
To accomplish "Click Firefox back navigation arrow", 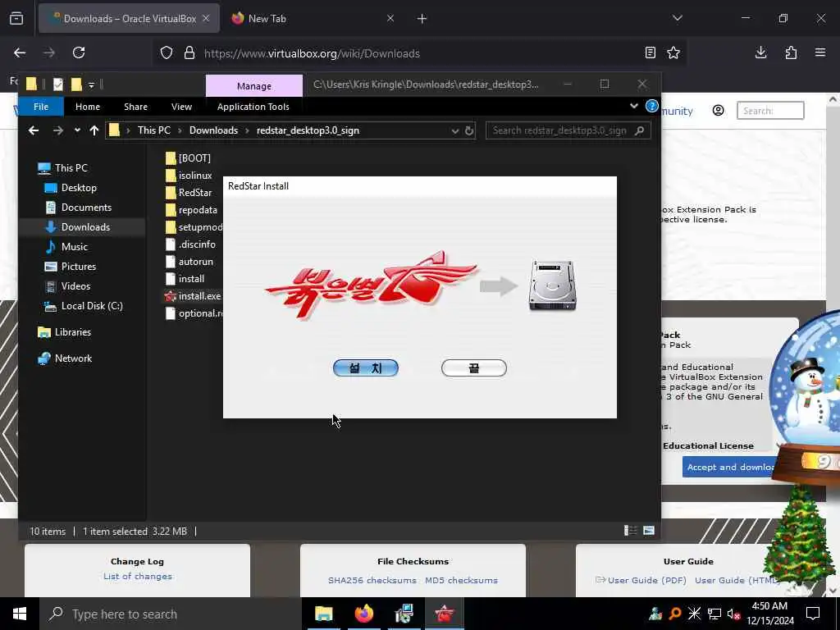I will 20,52.
